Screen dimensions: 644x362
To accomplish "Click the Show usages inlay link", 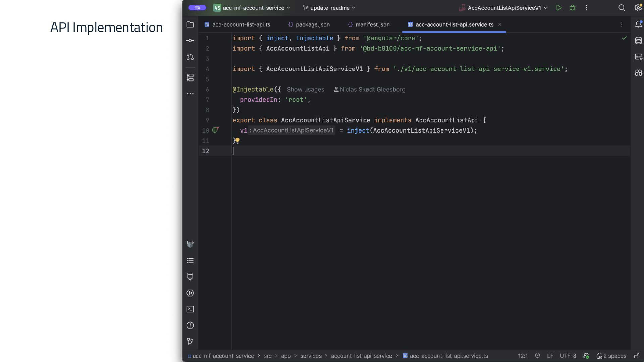I will point(305,89).
